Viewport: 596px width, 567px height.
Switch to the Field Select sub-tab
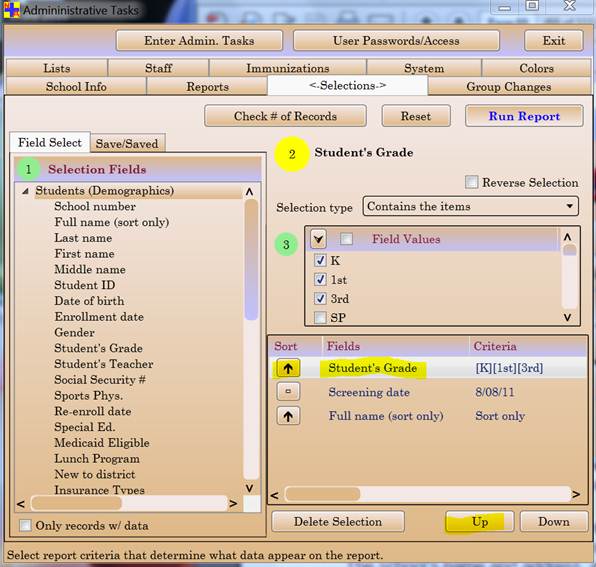tap(50, 143)
